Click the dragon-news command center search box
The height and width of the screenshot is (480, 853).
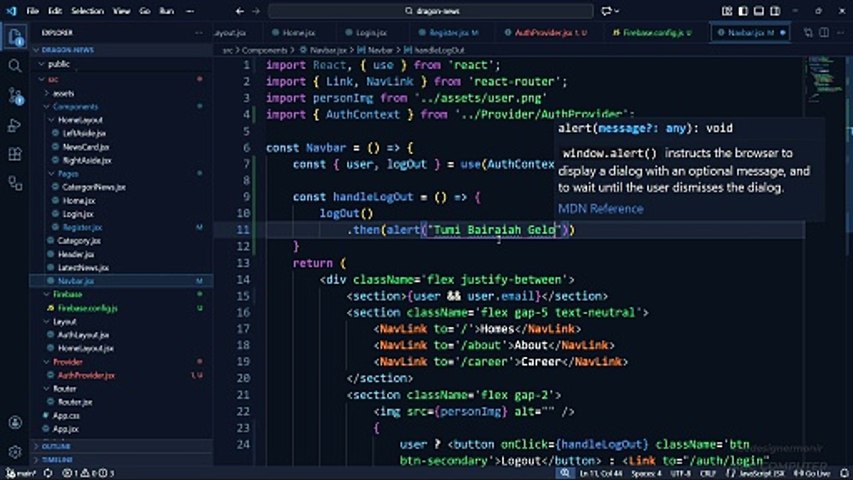431,11
